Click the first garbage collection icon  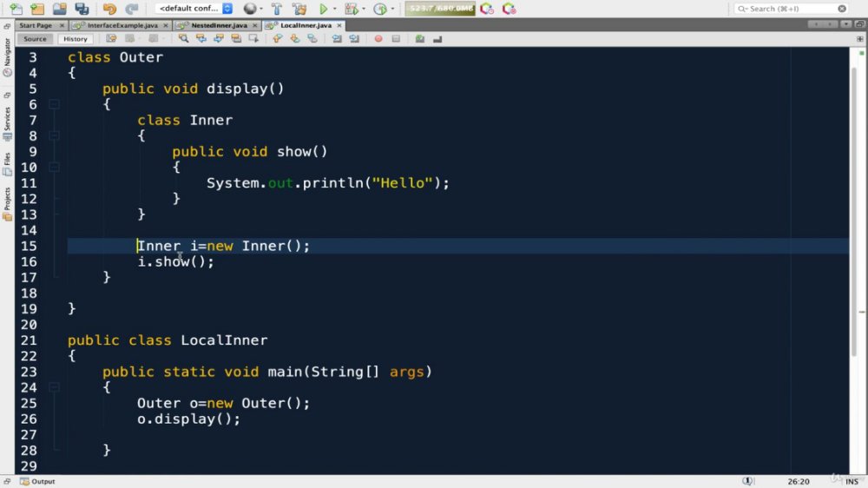(x=487, y=9)
